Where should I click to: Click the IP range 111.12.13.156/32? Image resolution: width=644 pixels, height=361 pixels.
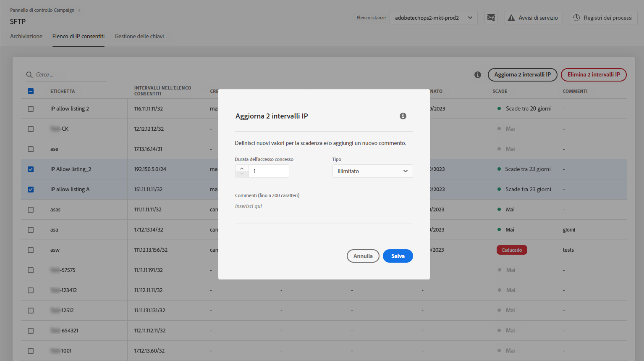click(x=151, y=250)
